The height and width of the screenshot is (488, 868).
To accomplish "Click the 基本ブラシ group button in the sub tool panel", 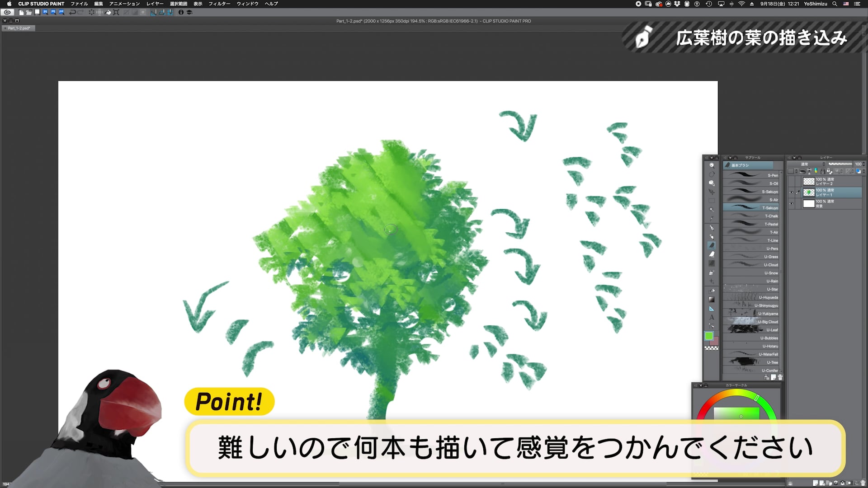I will pyautogui.click(x=750, y=165).
